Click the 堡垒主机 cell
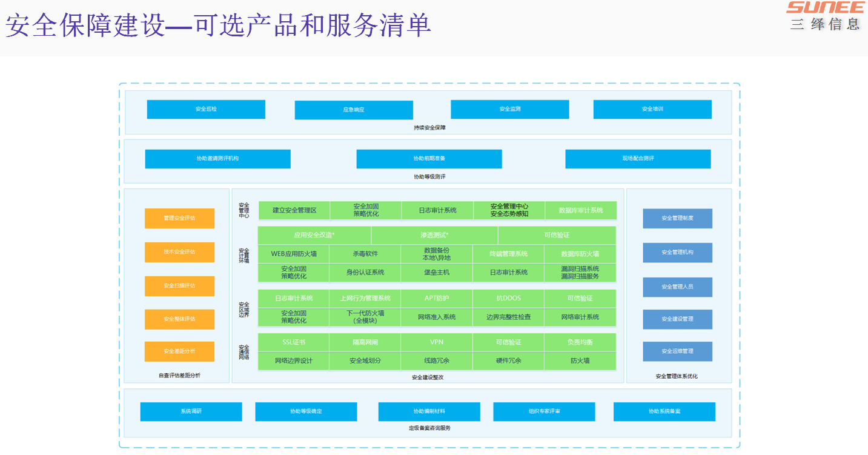This screenshot has width=868, height=455. [437, 273]
